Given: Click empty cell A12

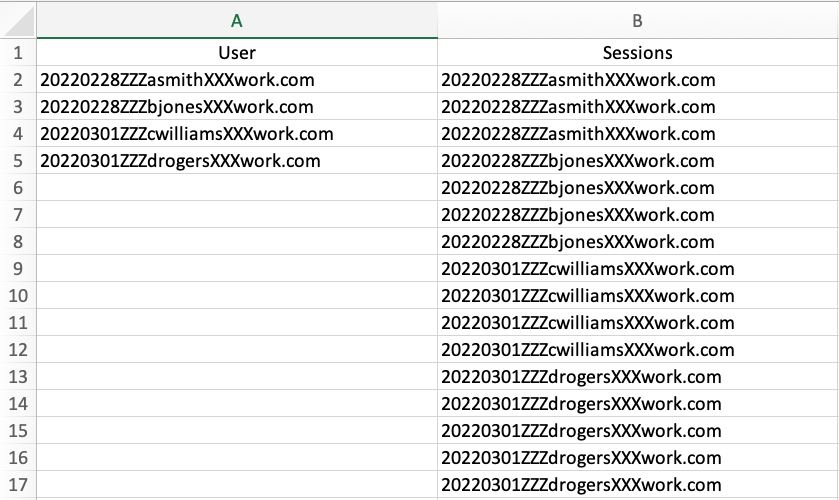Looking at the screenshot, I should [237, 350].
